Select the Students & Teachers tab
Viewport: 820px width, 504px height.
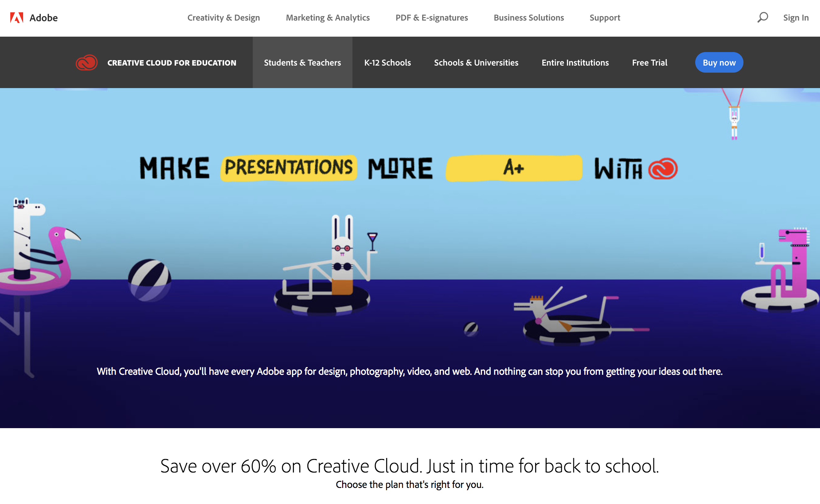tap(302, 62)
